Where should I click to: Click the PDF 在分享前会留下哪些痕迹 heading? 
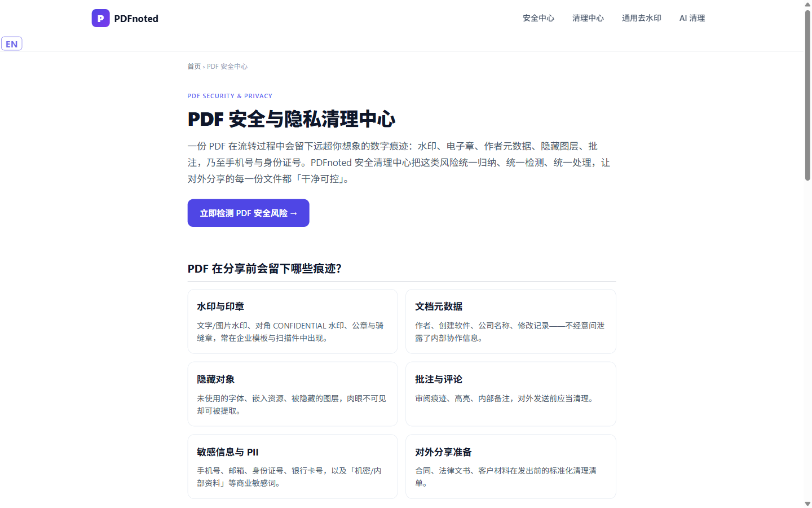click(264, 269)
